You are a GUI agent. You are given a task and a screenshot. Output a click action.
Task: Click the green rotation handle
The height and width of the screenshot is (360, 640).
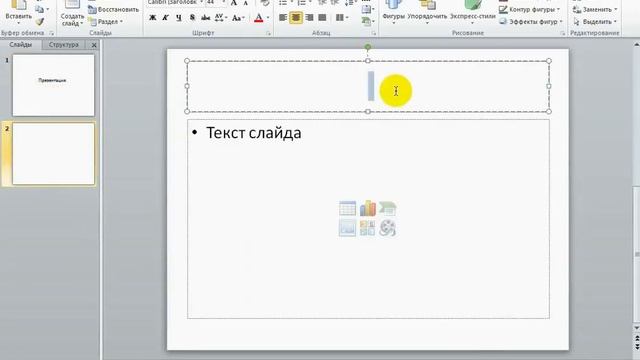tap(368, 47)
